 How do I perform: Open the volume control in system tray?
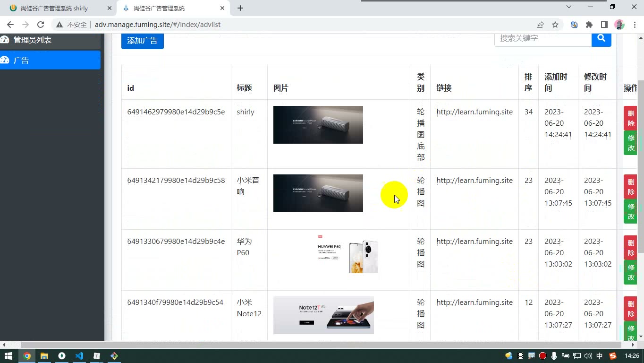coord(588,356)
